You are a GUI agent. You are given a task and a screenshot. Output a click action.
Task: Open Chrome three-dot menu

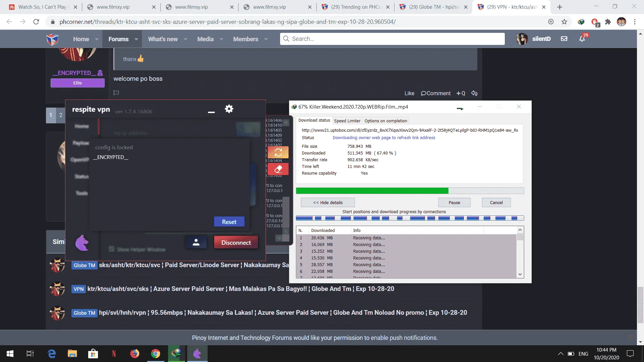[x=635, y=22]
